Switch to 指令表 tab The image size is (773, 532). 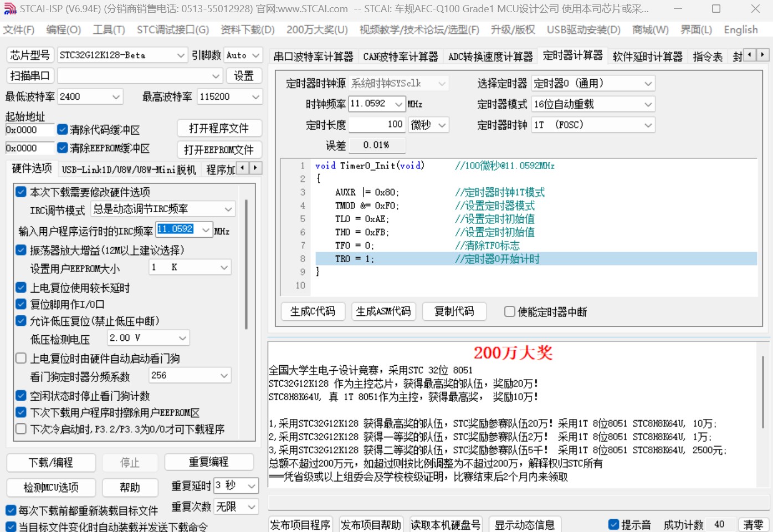click(x=708, y=57)
